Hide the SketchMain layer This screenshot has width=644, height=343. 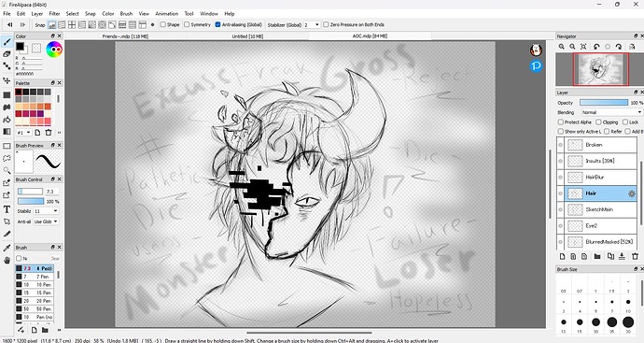pyautogui.click(x=560, y=209)
